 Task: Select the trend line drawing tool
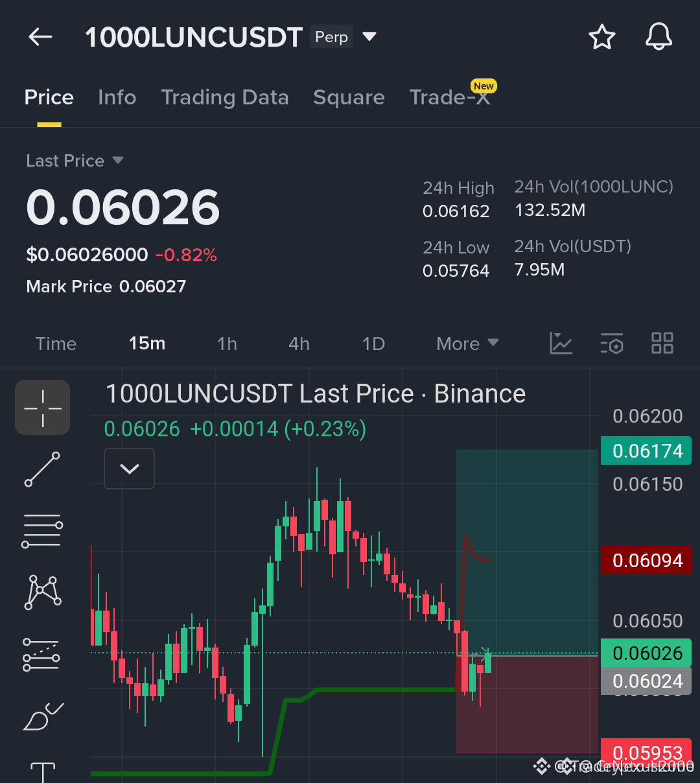(42, 469)
